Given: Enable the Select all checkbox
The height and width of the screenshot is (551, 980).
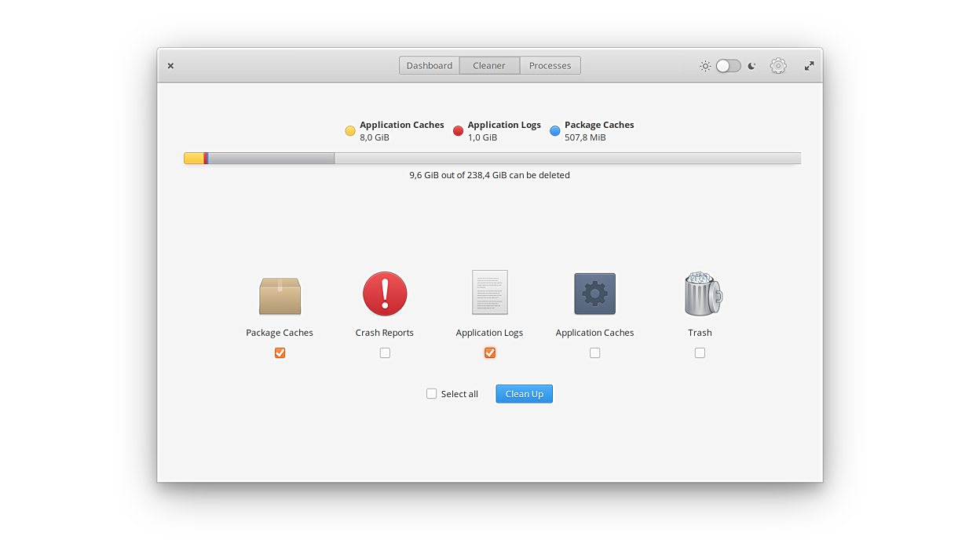Looking at the screenshot, I should (431, 394).
